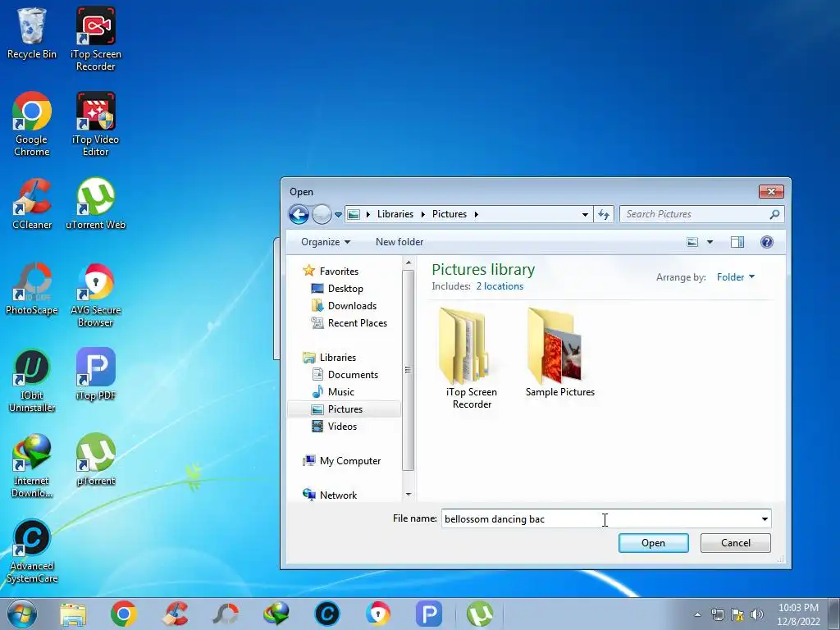Screen dimensions: 840x630
Task: Click the change view icon
Action: click(x=692, y=242)
